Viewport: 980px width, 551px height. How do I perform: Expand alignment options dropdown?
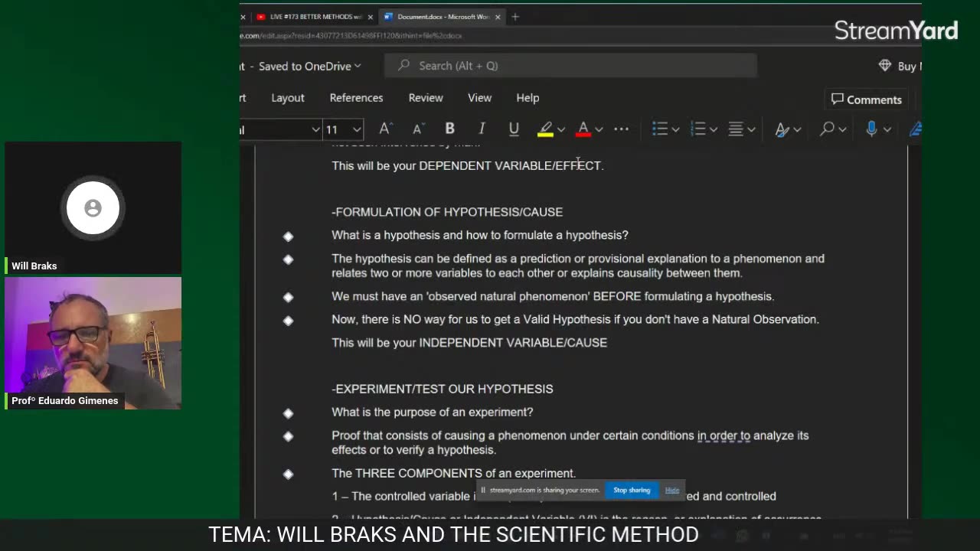coord(751,129)
